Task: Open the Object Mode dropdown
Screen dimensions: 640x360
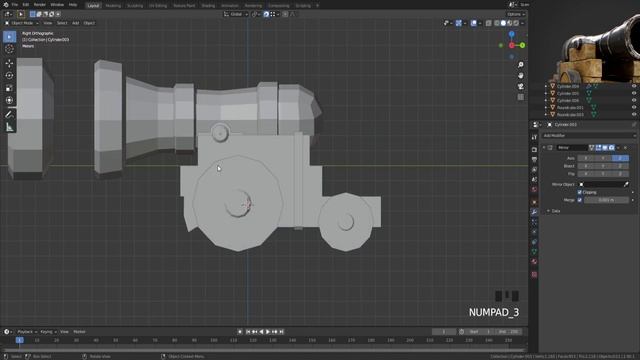Action: coord(21,23)
